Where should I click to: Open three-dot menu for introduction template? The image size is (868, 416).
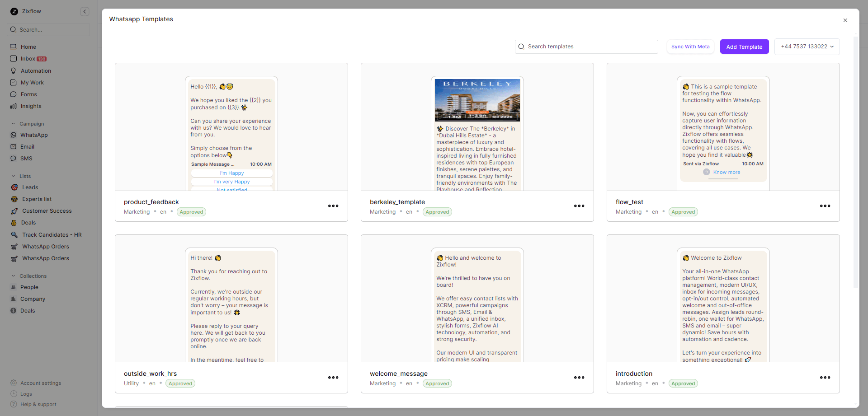coord(825,378)
